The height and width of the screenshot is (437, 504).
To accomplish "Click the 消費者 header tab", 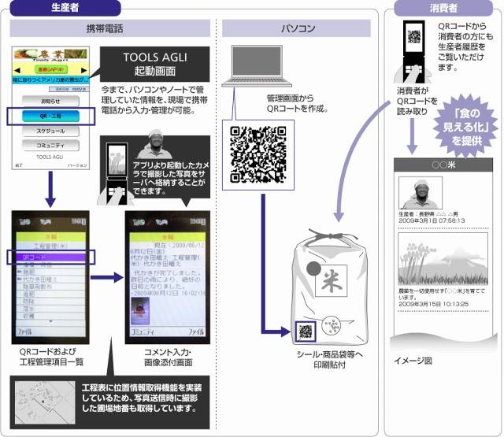I will 443,8.
